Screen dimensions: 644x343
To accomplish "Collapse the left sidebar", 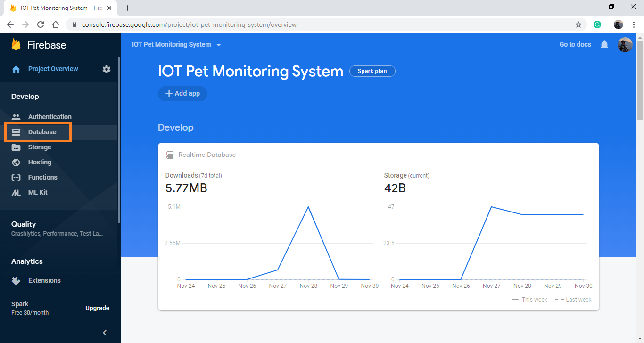I will click(x=105, y=332).
